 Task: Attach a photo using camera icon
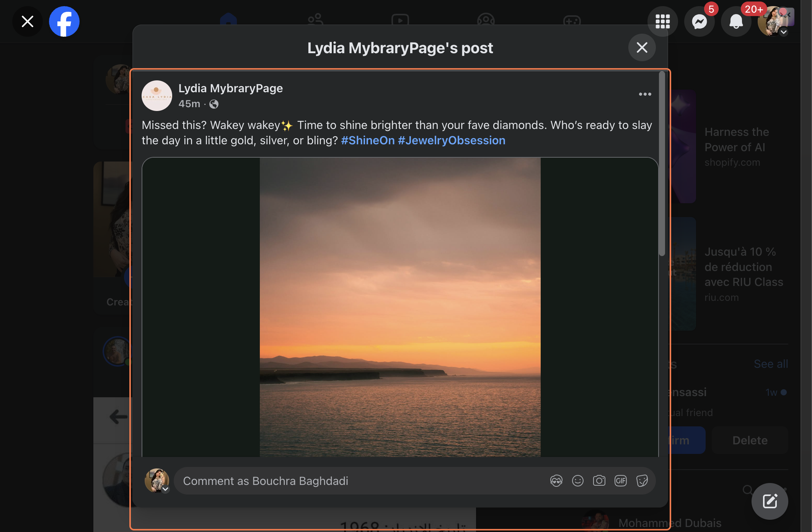(x=599, y=481)
